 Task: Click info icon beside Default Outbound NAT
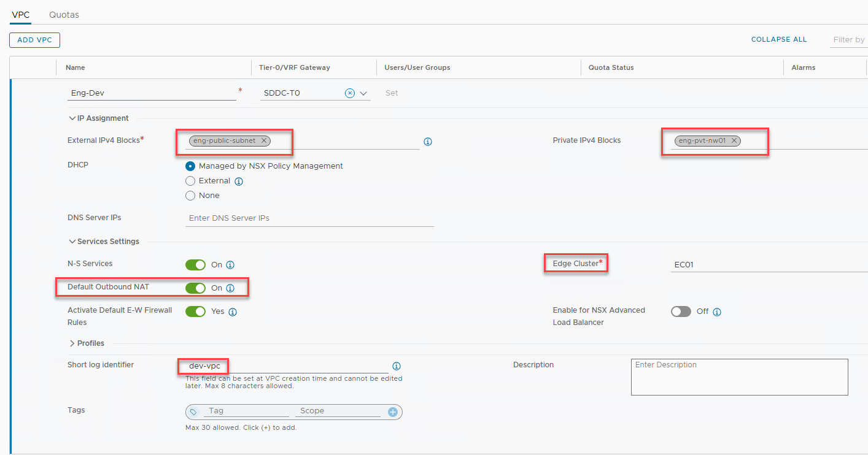(x=230, y=288)
